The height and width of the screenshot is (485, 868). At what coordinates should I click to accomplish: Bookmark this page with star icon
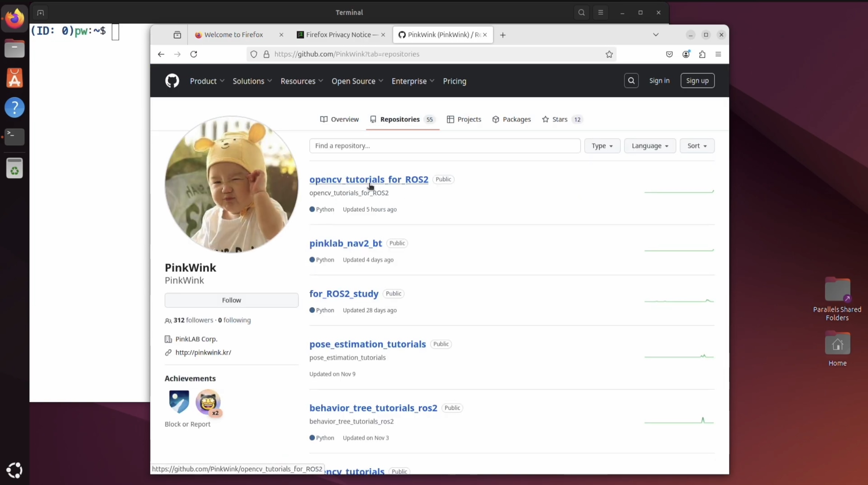(609, 54)
